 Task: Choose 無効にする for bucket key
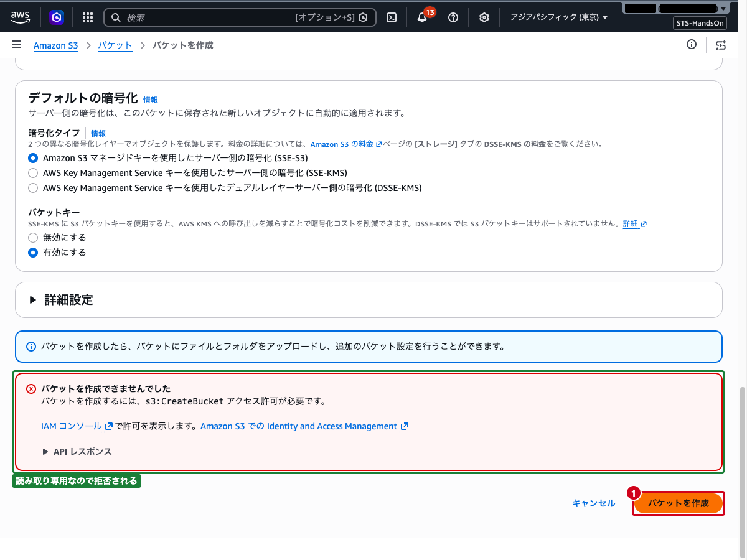[33, 238]
